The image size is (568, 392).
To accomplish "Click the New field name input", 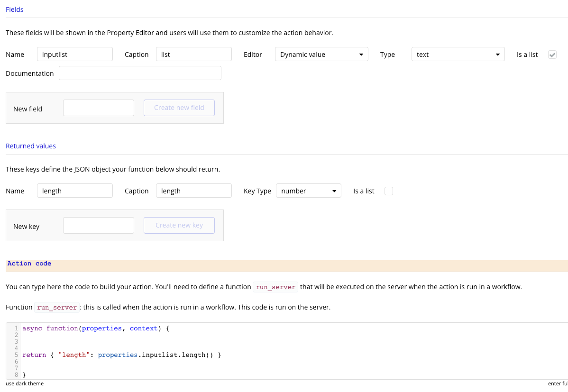I will 99,108.
